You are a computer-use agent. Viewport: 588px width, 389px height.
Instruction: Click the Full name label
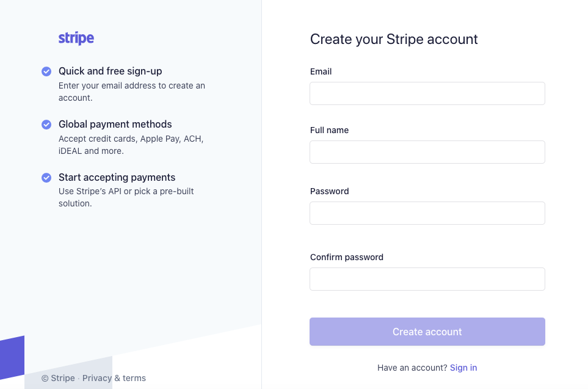click(x=329, y=130)
